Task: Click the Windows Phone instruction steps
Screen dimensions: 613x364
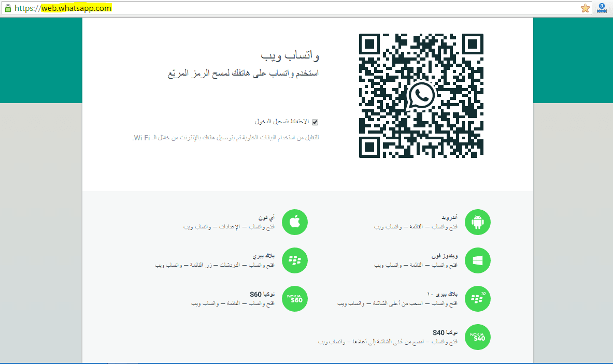Action: [416, 265]
